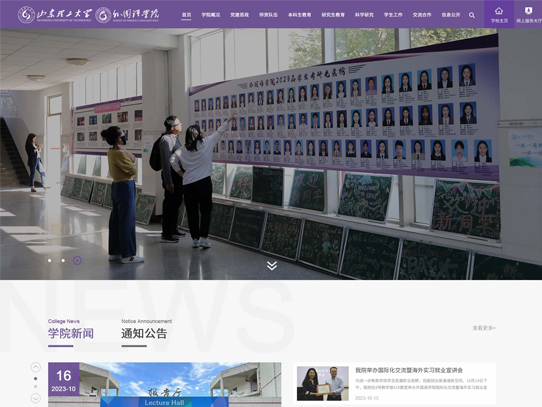Select the third active banner slide indicator

coord(77,260)
